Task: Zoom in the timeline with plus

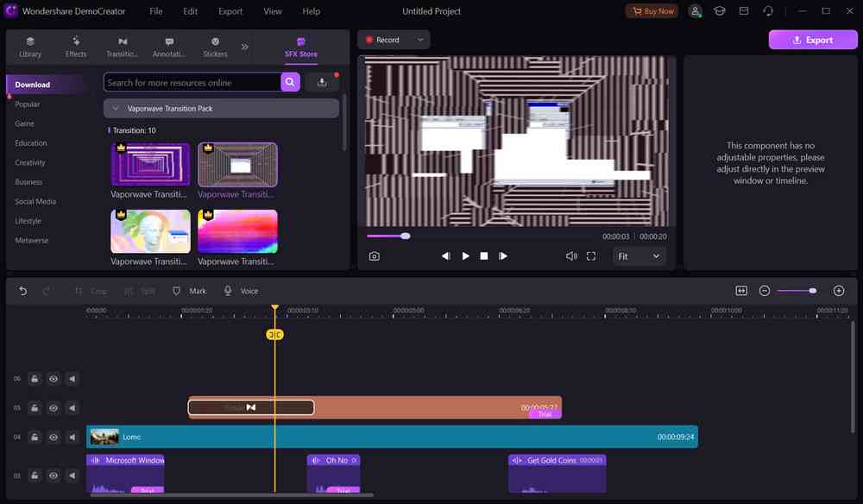Action: (x=839, y=291)
